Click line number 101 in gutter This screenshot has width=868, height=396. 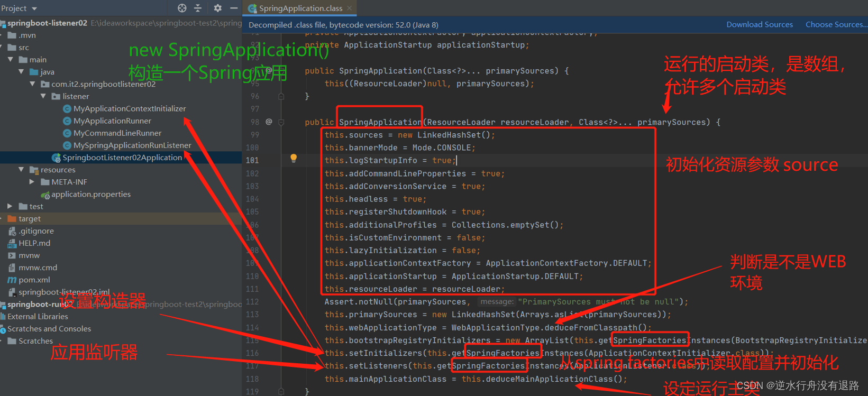[252, 160]
